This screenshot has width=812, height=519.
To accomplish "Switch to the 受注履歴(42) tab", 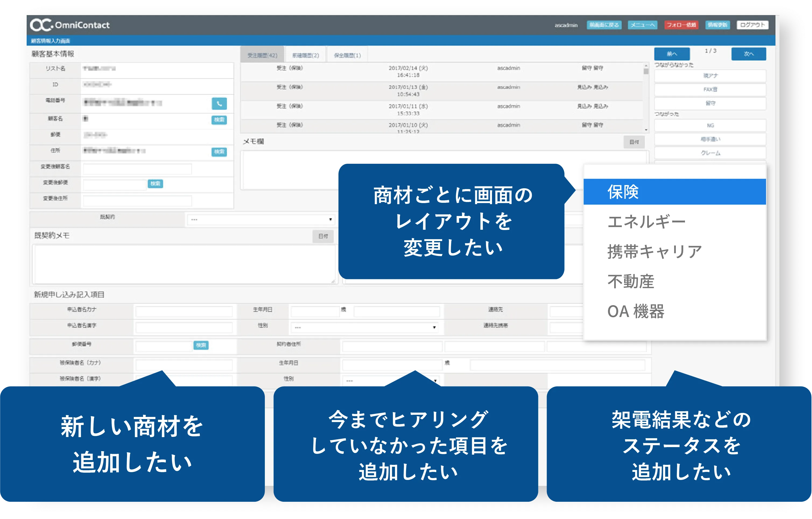I will point(262,55).
